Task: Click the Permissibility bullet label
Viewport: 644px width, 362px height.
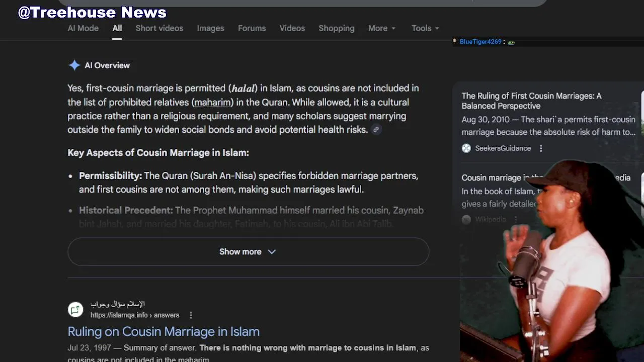Action: (x=110, y=176)
